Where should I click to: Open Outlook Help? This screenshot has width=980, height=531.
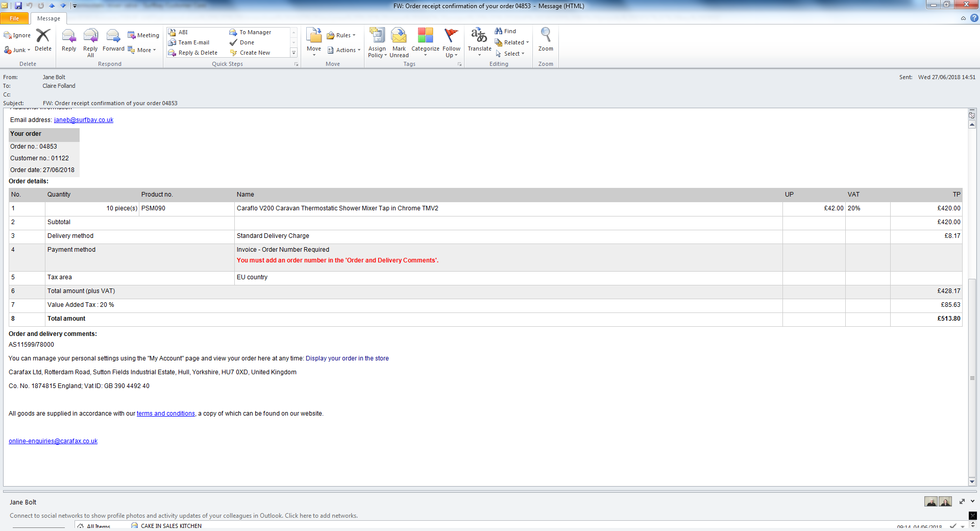(x=974, y=18)
